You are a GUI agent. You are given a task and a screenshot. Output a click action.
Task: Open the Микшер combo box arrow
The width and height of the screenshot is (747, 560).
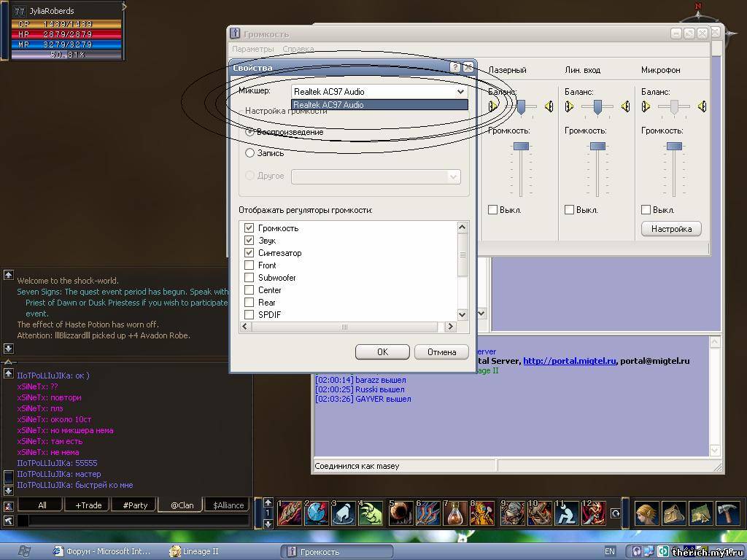click(x=460, y=91)
